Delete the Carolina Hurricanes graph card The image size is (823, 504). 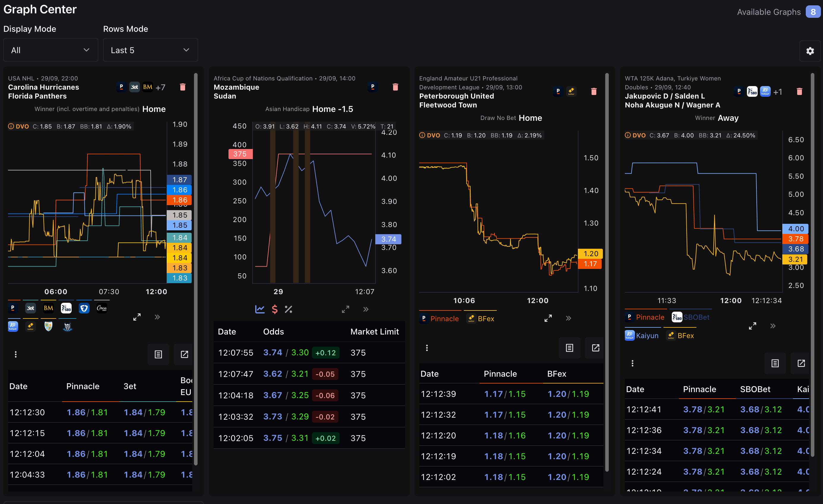183,87
